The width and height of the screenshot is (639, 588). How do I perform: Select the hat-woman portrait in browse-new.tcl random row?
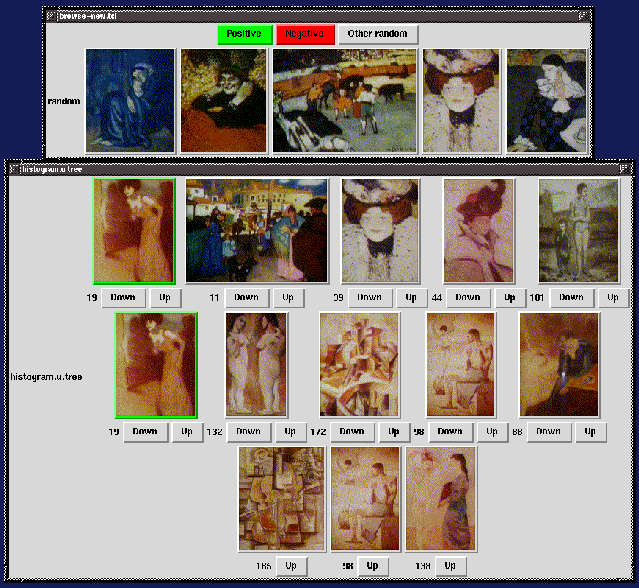(x=461, y=101)
